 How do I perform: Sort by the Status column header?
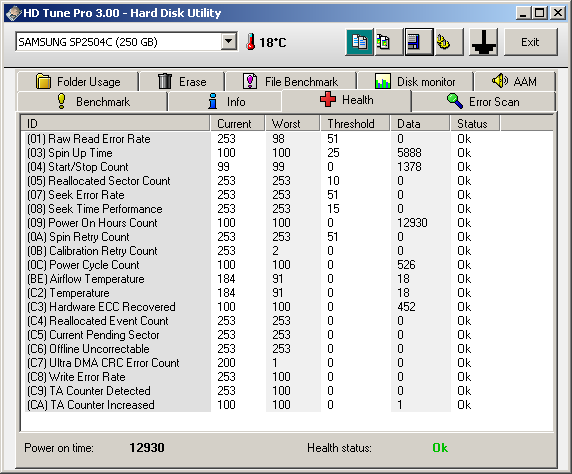coord(475,123)
